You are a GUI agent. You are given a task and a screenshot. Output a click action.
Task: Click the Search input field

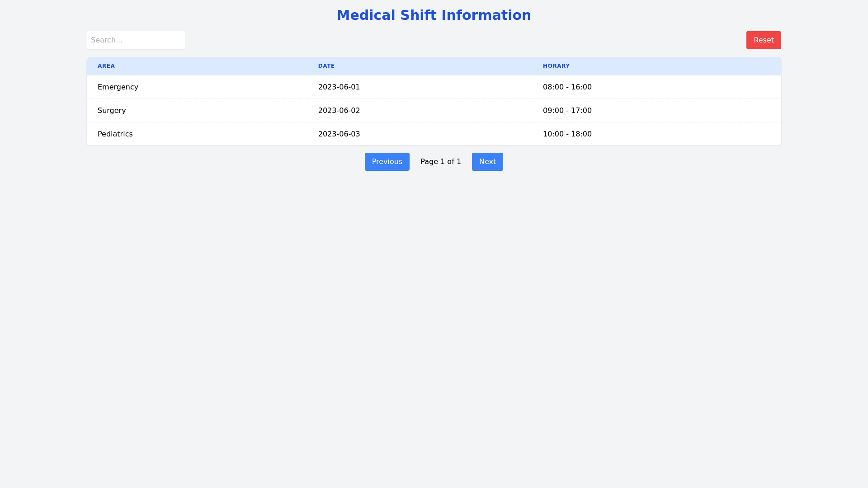tap(136, 40)
